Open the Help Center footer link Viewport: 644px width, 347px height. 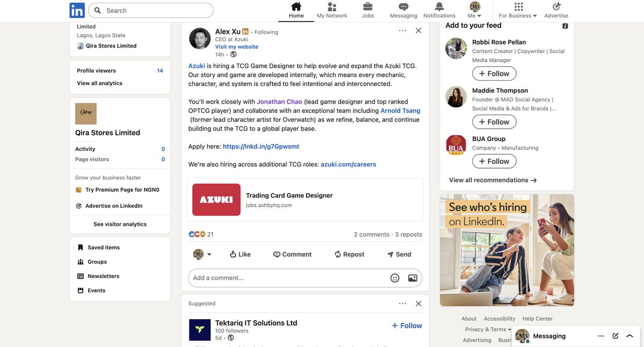click(537, 319)
